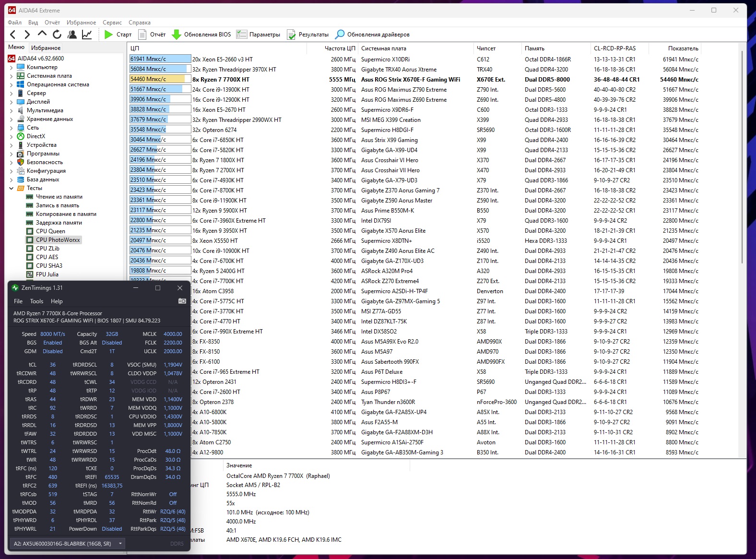The height and width of the screenshot is (559, 756).
Task: Open the Избранное menu in the menu bar
Action: (82, 23)
